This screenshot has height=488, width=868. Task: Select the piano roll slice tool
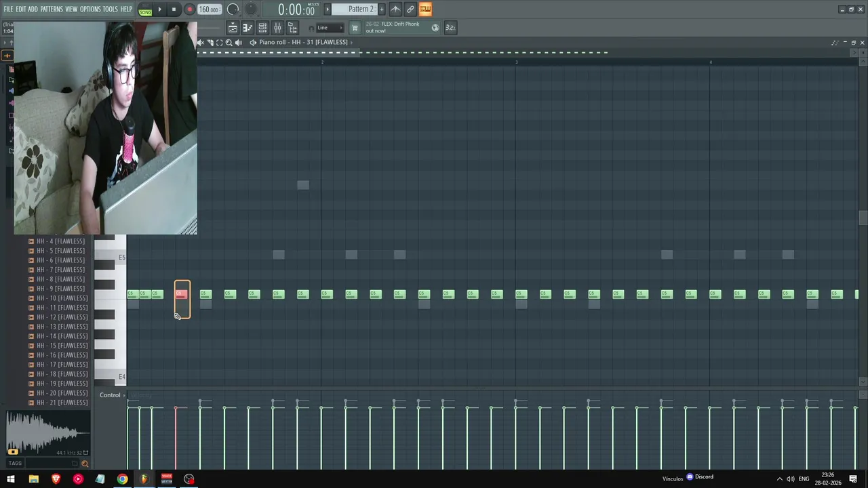(210, 43)
